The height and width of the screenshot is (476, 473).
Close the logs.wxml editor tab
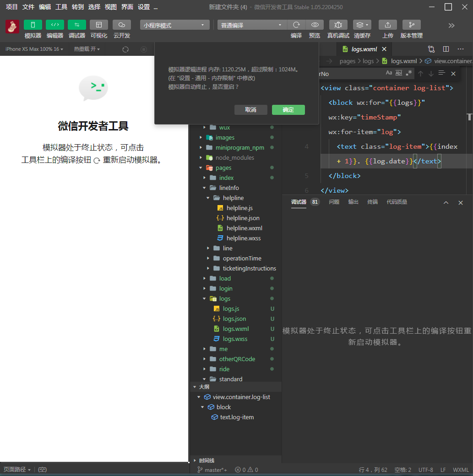click(x=384, y=49)
